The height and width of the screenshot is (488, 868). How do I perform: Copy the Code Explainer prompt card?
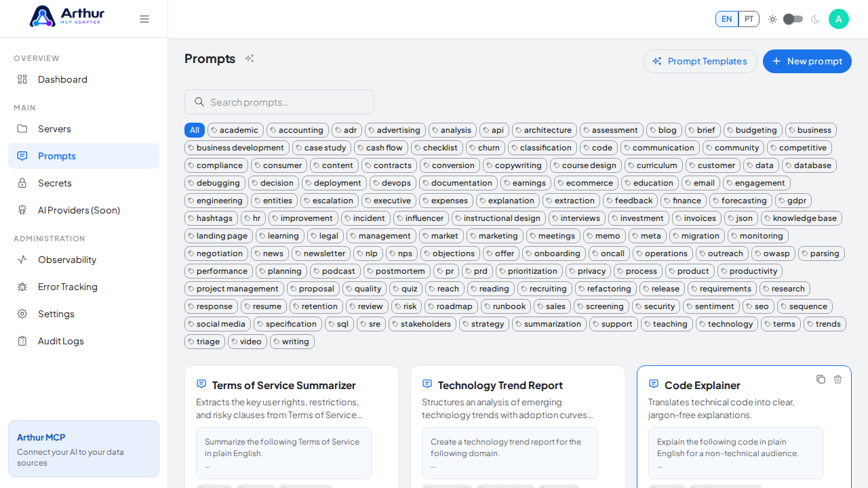[x=821, y=380]
